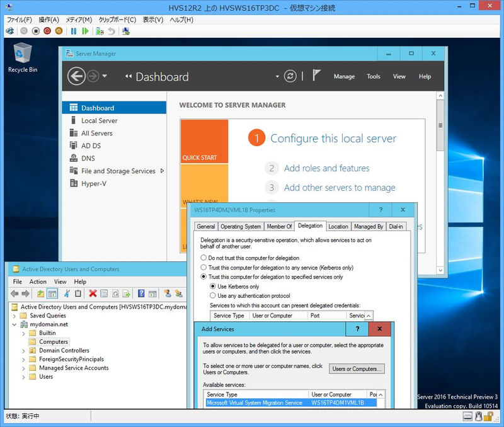Click the Properties icon in ADUC toolbar
This screenshot has height=427, width=504.
click(104, 293)
